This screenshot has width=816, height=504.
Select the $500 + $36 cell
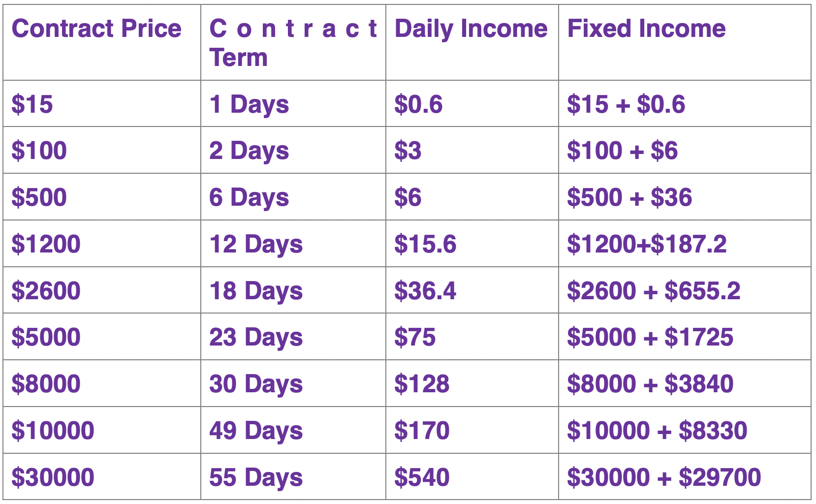tap(629, 197)
